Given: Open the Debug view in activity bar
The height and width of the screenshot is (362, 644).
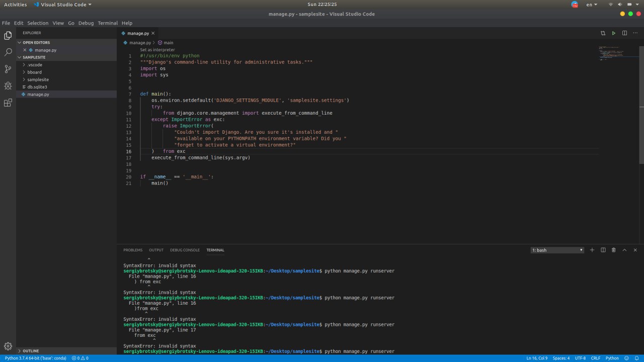Looking at the screenshot, I should [x=8, y=85].
